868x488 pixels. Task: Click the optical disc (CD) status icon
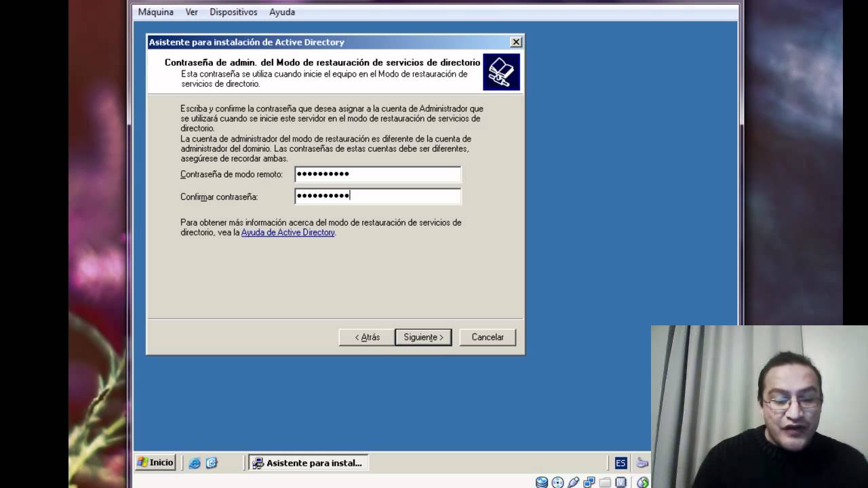pos(557,483)
